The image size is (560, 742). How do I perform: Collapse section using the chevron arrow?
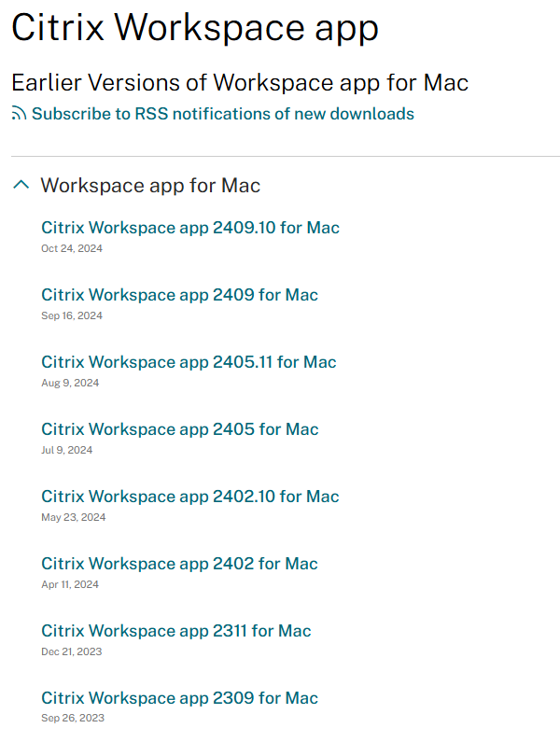21,185
